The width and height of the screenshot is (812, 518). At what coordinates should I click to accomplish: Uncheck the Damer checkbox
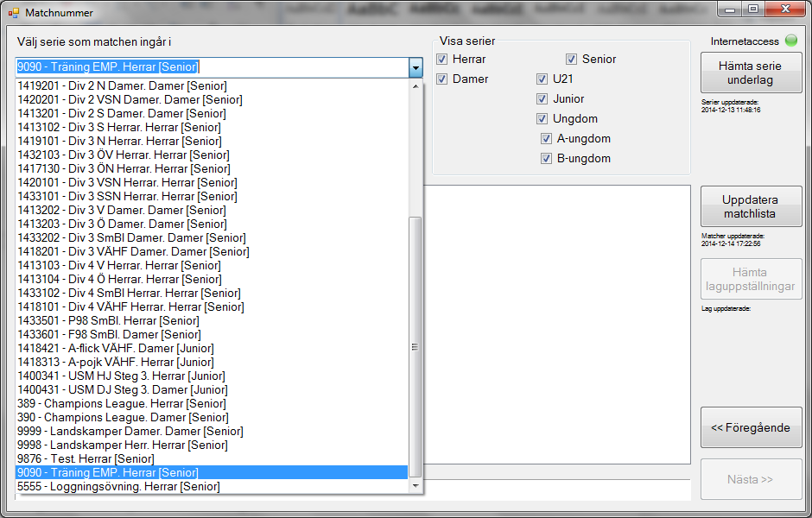(x=441, y=79)
